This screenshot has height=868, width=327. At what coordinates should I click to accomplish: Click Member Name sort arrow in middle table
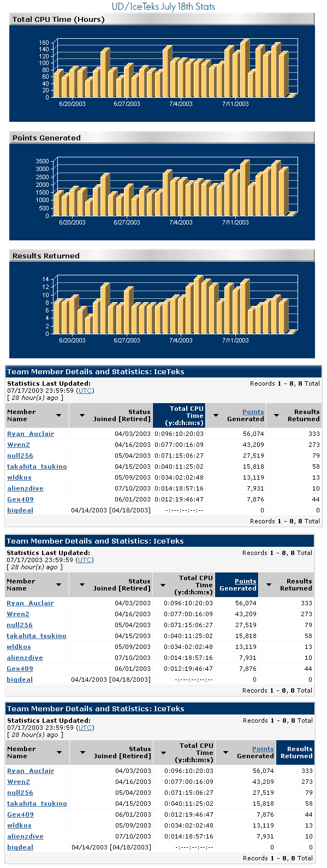58,585
